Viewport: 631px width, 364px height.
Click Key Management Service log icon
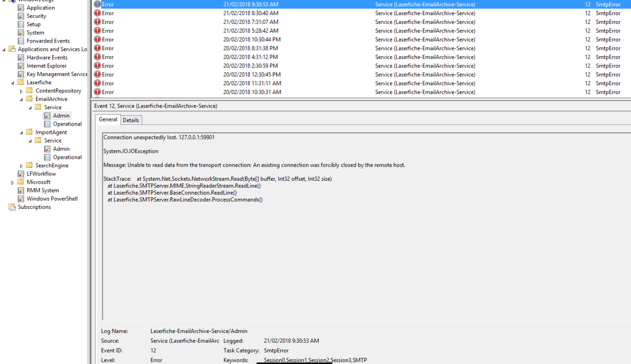tap(21, 74)
